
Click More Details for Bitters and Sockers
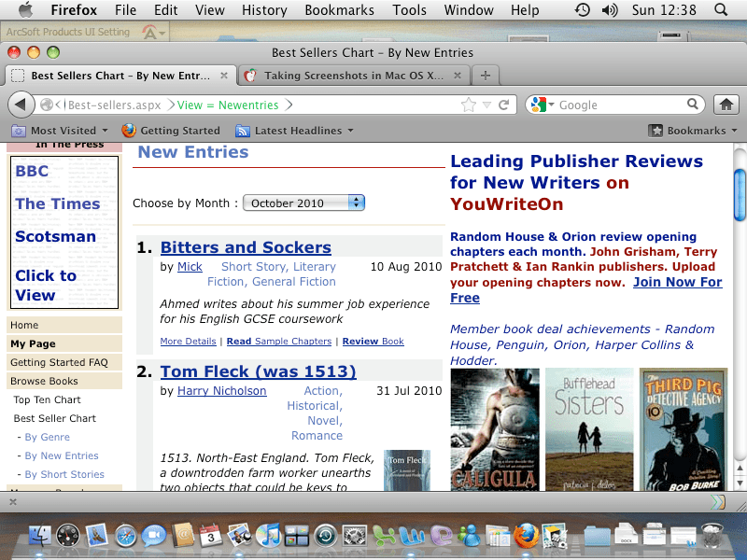[x=188, y=342]
